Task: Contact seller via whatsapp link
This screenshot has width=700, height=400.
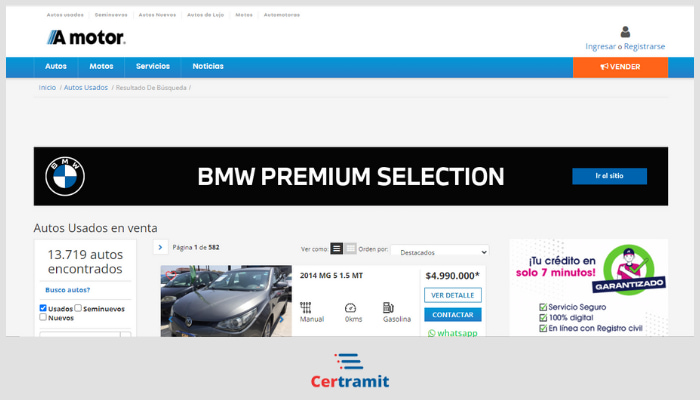Action: pyautogui.click(x=453, y=333)
